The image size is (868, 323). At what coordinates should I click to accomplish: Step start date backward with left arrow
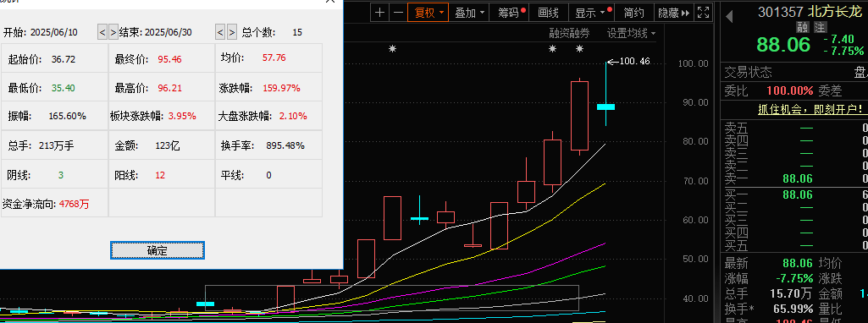click(x=102, y=32)
